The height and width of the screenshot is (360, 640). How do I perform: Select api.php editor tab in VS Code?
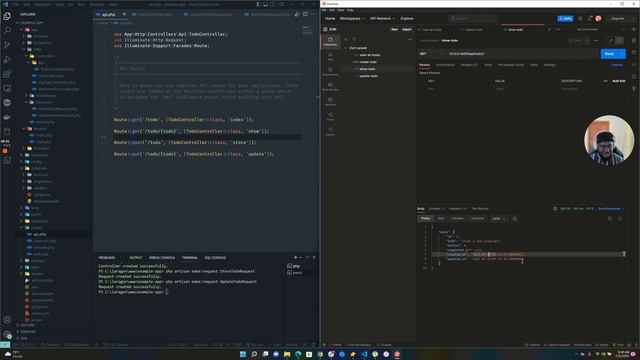pyautogui.click(x=111, y=14)
